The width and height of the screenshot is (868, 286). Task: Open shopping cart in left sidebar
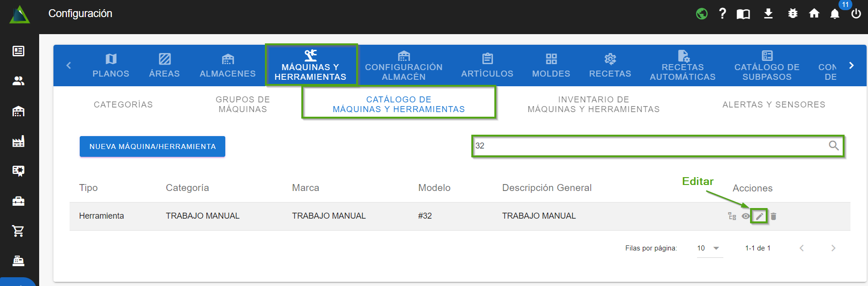(18, 231)
